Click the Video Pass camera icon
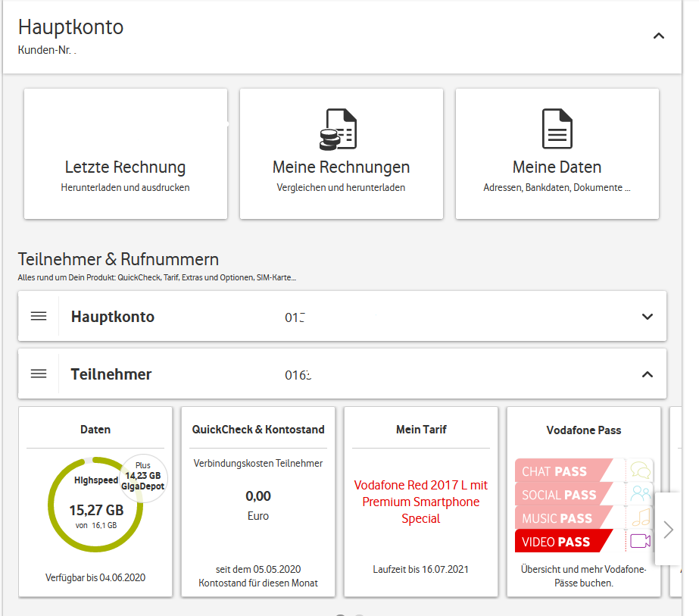The height and width of the screenshot is (616, 699). [x=640, y=541]
